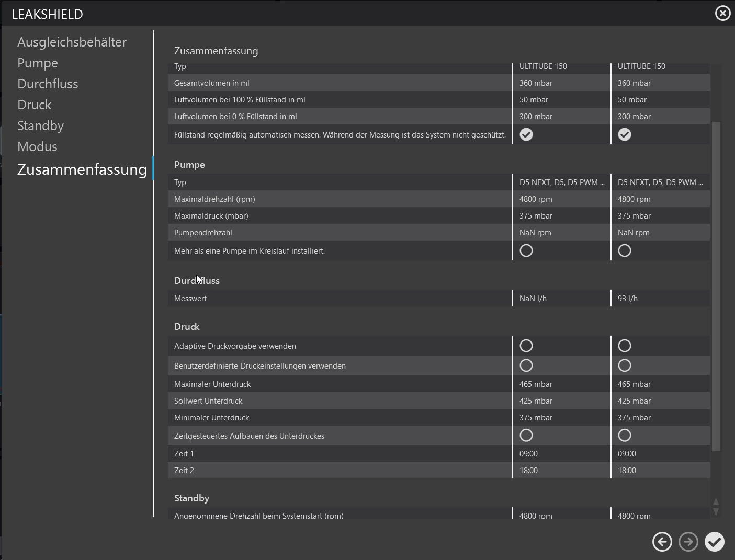
Task: Switch to the Pumpe section
Action: 38,63
